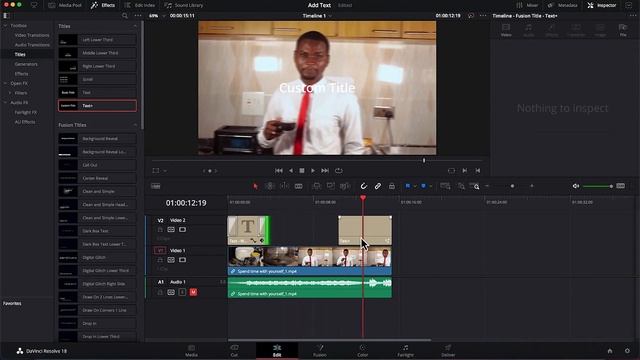This screenshot has height=360, width=640.
Task: Play the timeline forward
Action: coord(313,171)
